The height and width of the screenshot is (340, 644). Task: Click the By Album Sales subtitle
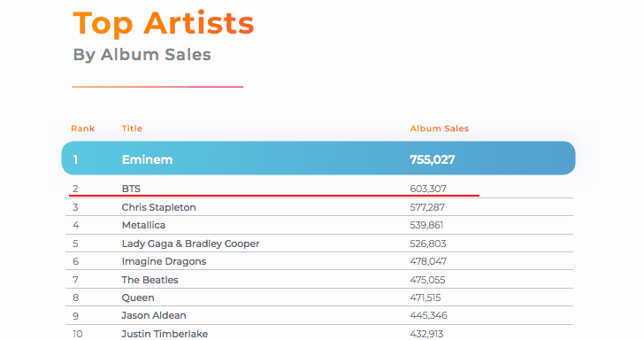142,55
